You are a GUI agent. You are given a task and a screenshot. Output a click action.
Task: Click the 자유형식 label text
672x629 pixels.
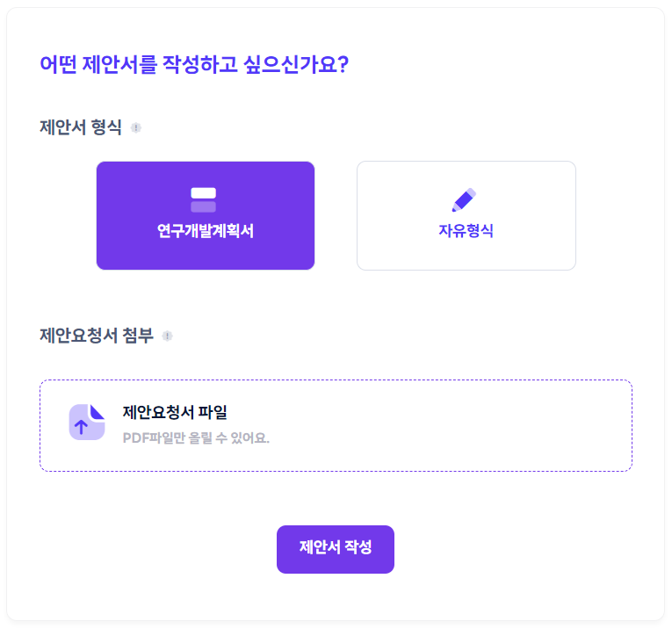[x=466, y=232]
